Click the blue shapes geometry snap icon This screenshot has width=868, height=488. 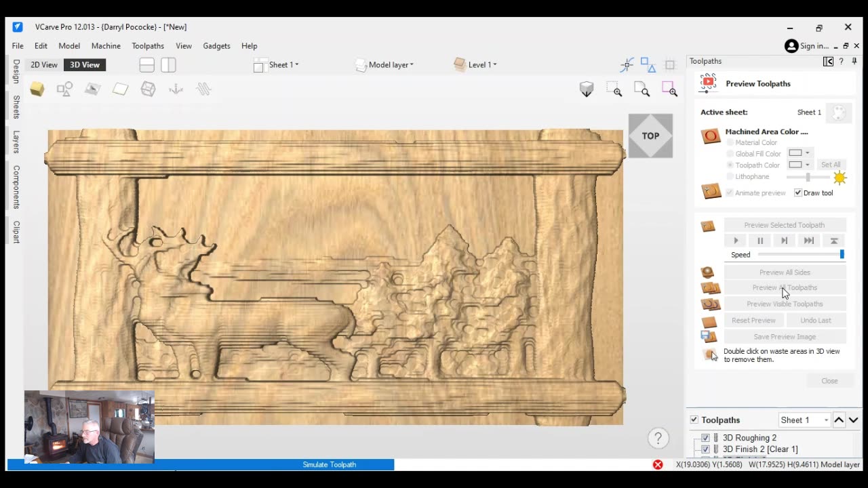648,65
